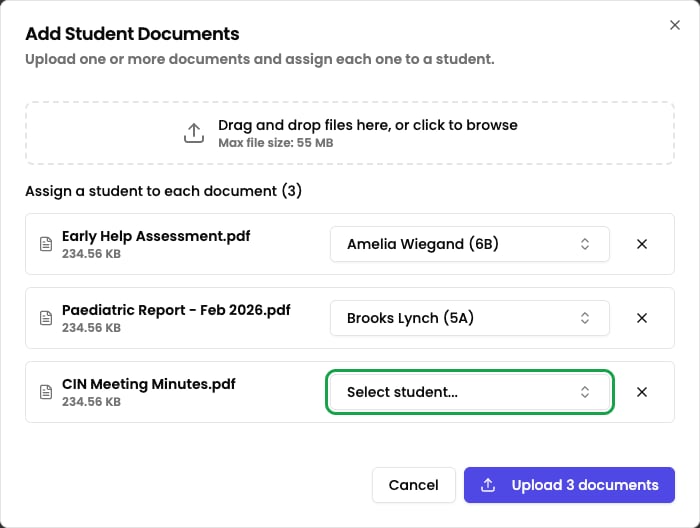Viewport: 700px width, 528px height.
Task: Click the CIN Meeting Minutes.pdf file icon
Action: tap(46, 392)
